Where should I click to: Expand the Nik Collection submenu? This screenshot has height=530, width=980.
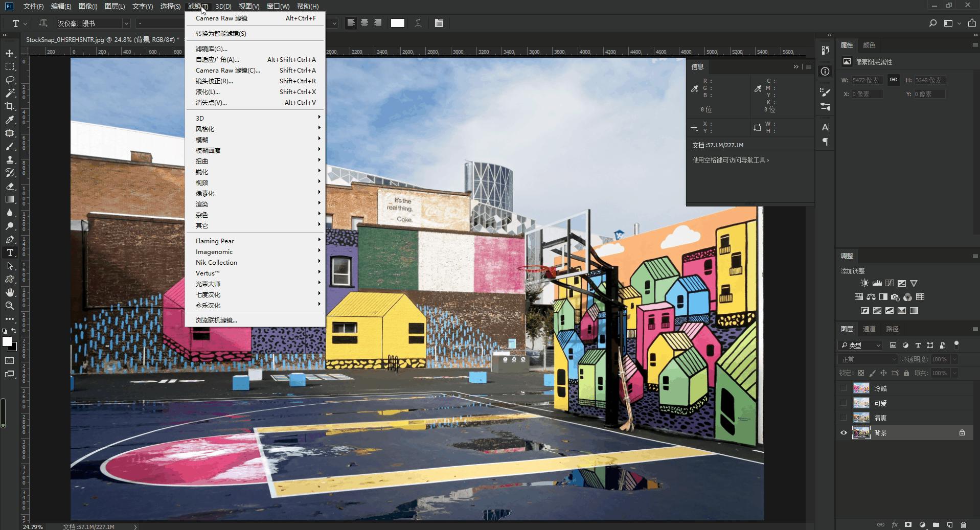[255, 262]
